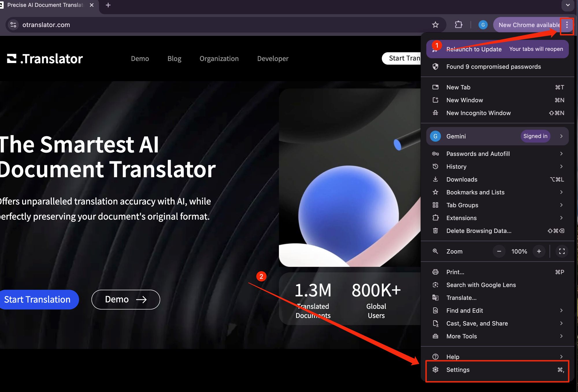Screen dimensions: 578x392
Task: Click the bookmark star icon in address bar
Action: point(435,25)
